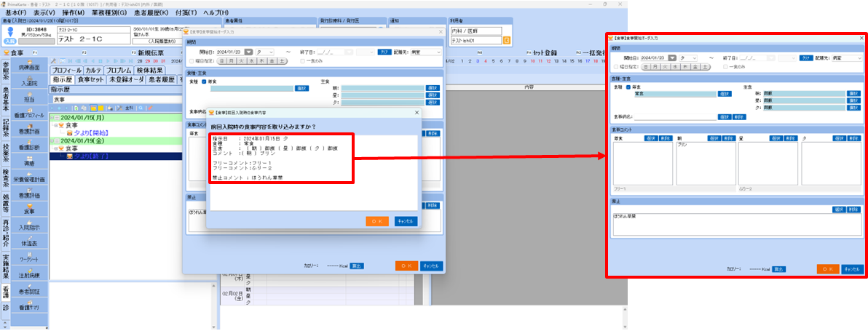Open 入院指示 in the sidebar
This screenshot has width=868, height=331.
pyautogui.click(x=29, y=224)
